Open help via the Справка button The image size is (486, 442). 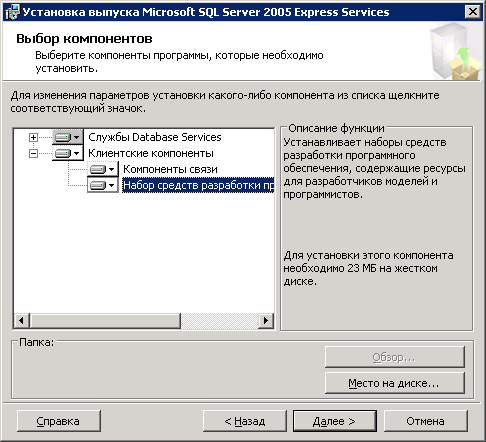click(x=58, y=421)
